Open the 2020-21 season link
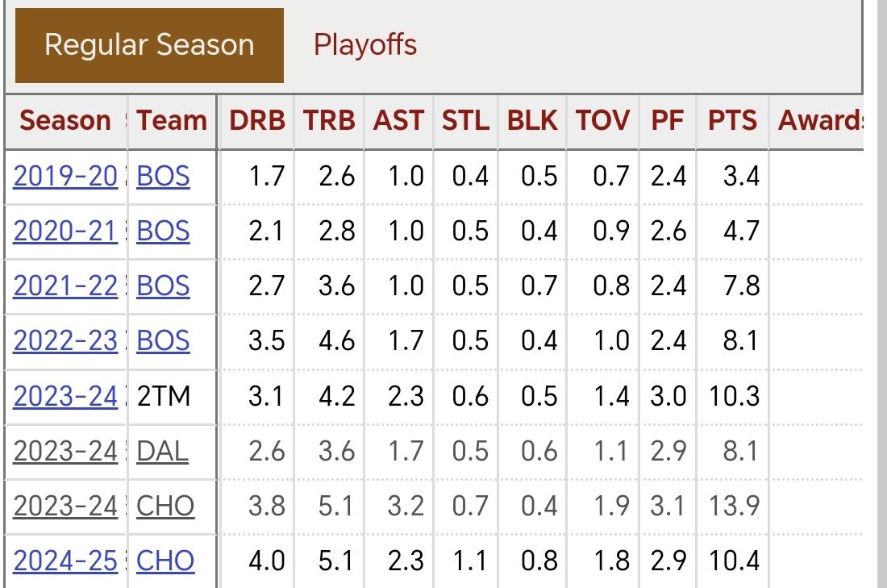This screenshot has height=588, width=887. pos(65,231)
